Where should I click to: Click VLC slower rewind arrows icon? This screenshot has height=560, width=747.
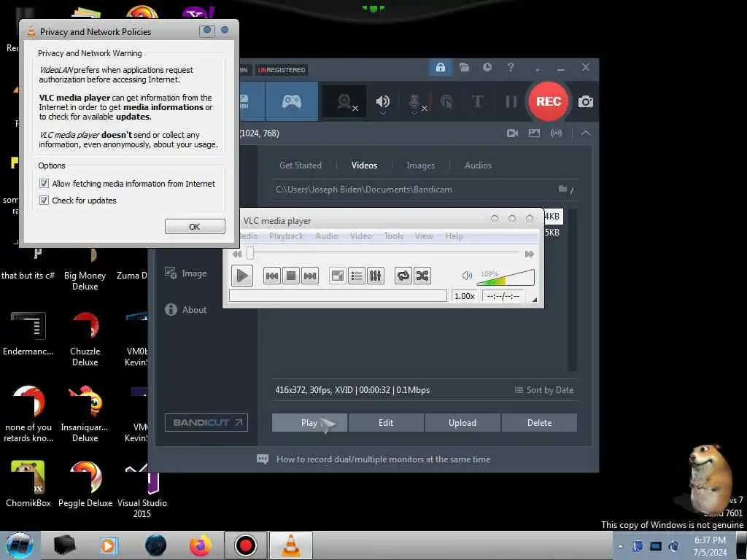(237, 254)
